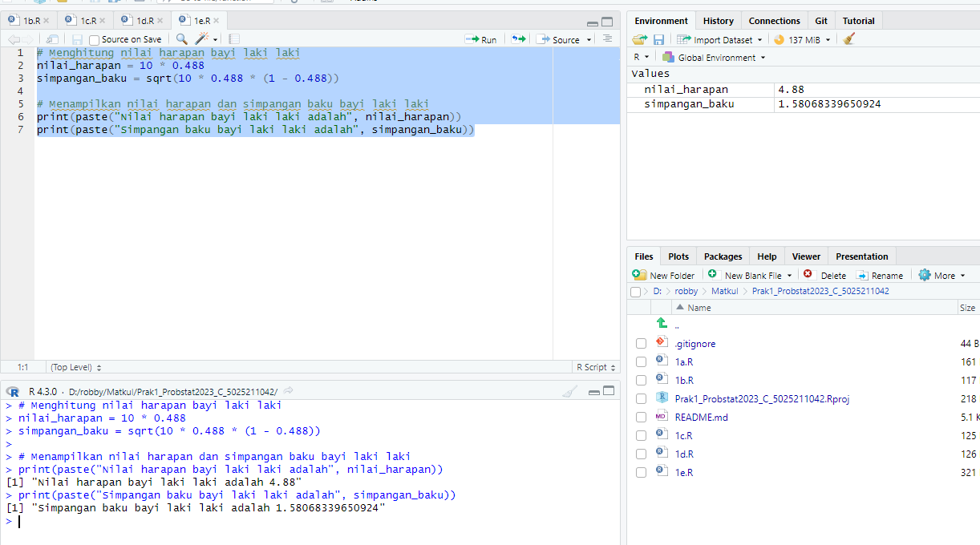Click the simpangan_baku value in Environment
This screenshot has width=980, height=545.
click(829, 104)
